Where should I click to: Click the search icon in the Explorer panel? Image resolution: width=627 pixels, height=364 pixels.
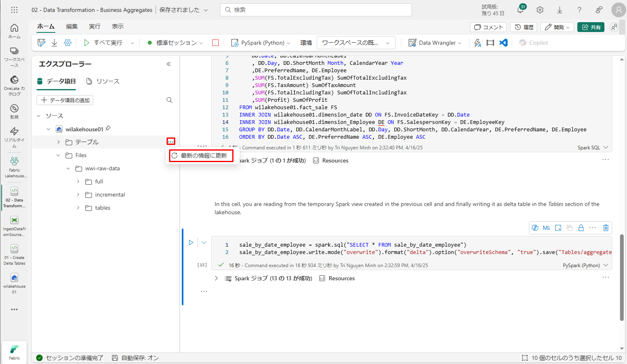[x=169, y=100]
